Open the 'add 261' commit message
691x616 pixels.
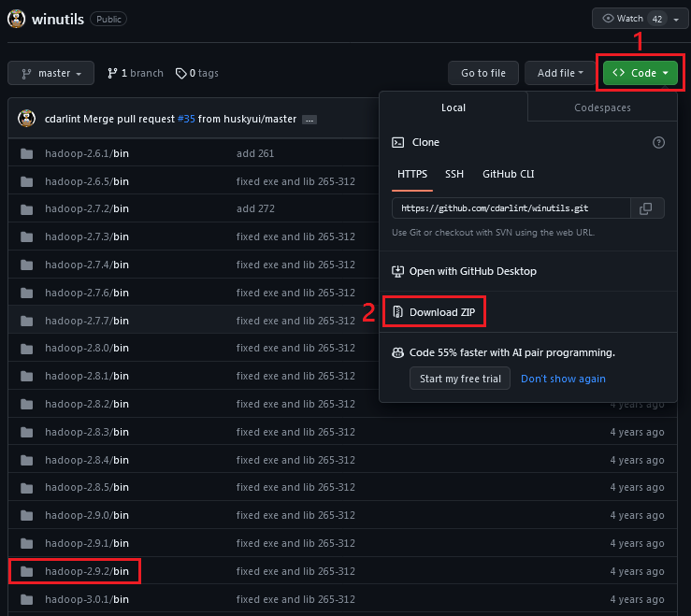click(255, 153)
